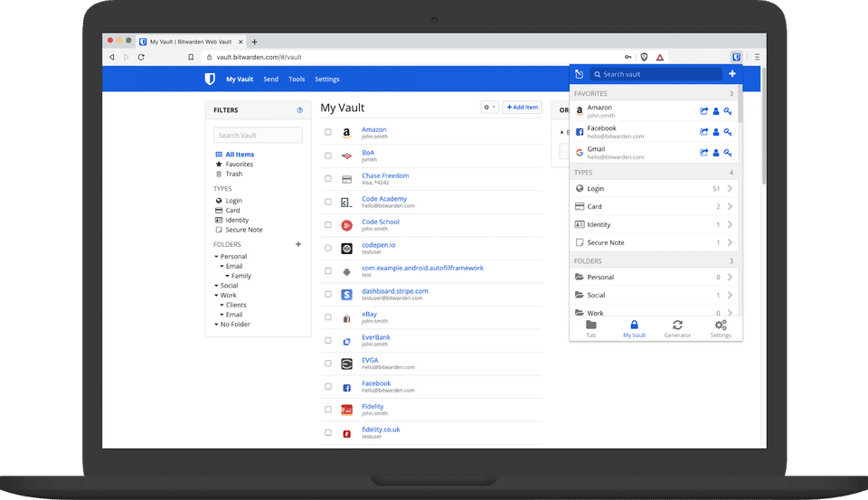Screen dimensions: 868x500
Task: Click the Search Vault field in Filters
Action: 258,135
